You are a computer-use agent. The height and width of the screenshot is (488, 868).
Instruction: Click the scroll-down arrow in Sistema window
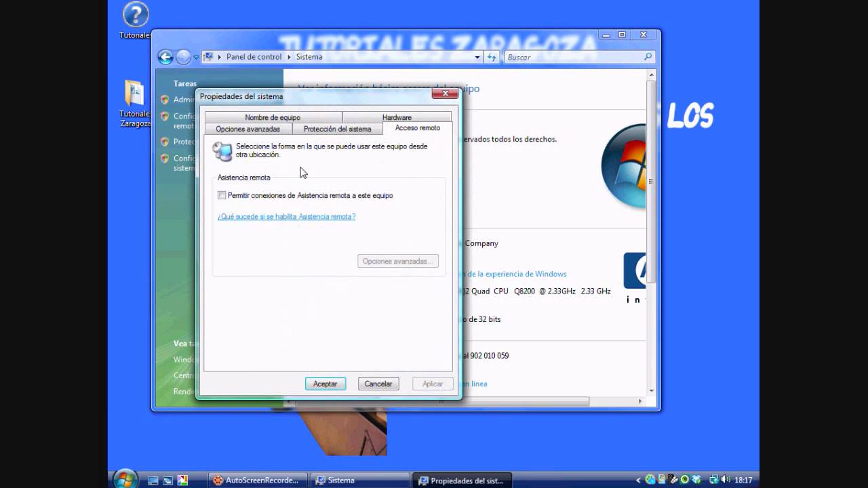[651, 390]
